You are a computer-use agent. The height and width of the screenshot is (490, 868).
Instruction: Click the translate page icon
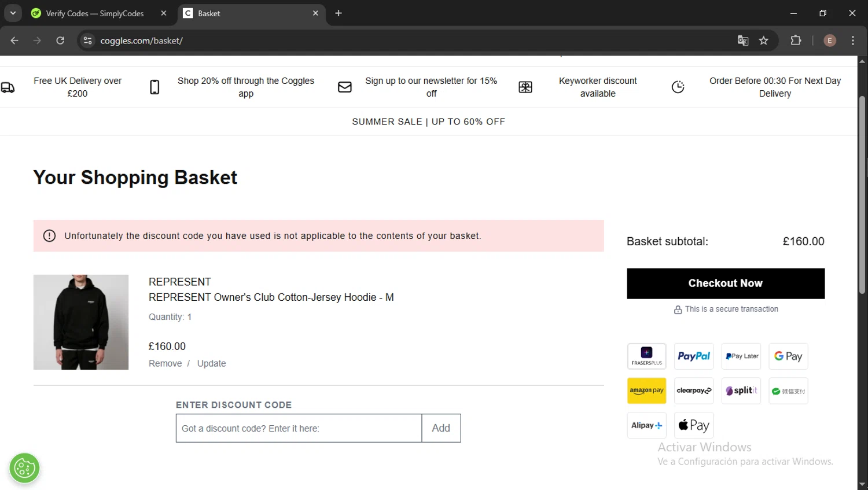[743, 40]
